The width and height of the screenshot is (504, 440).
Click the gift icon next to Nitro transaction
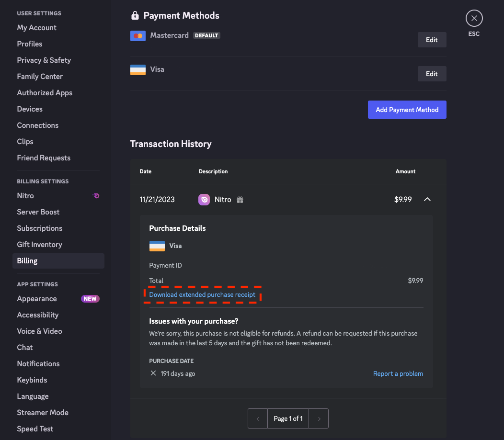point(240,200)
